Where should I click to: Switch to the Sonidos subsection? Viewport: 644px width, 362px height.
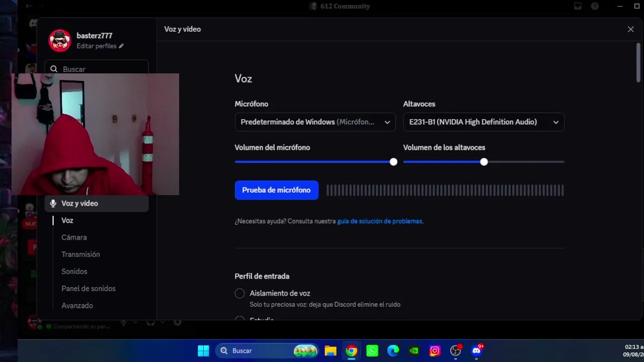[74, 271]
